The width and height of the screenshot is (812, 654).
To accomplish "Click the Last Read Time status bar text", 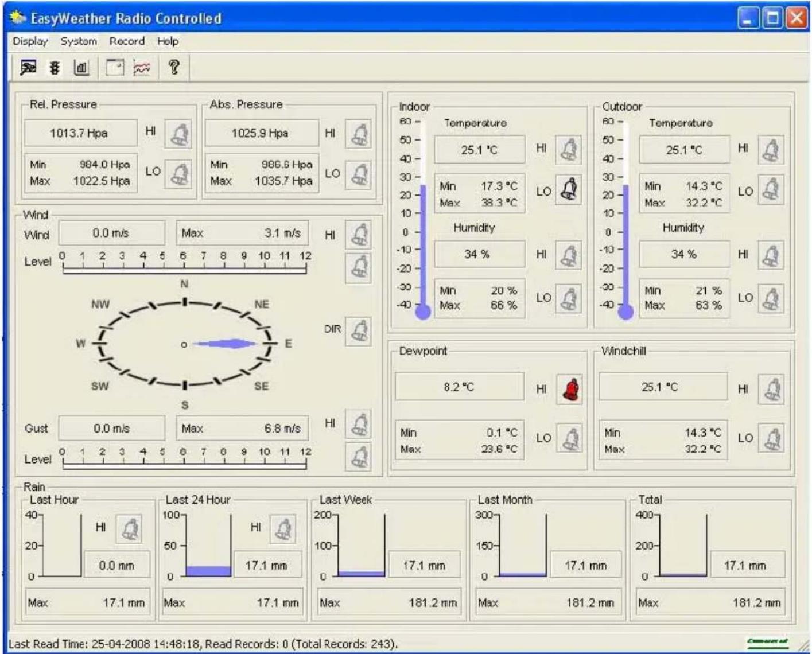I will coord(203,644).
